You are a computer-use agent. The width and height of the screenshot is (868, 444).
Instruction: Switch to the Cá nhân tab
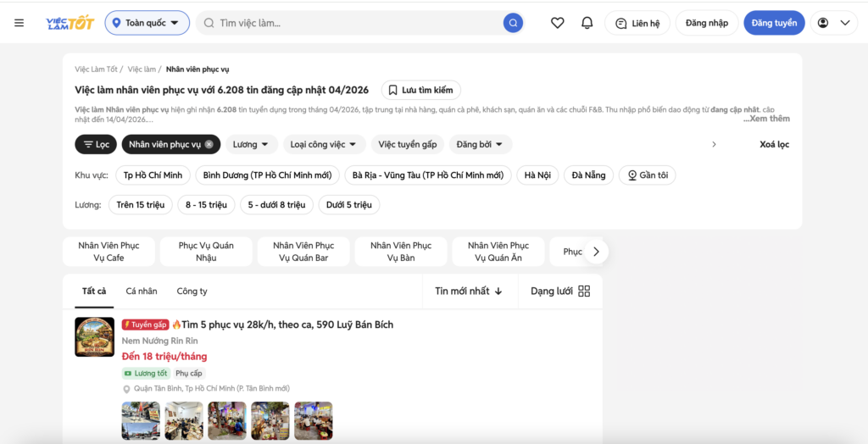pyautogui.click(x=142, y=291)
